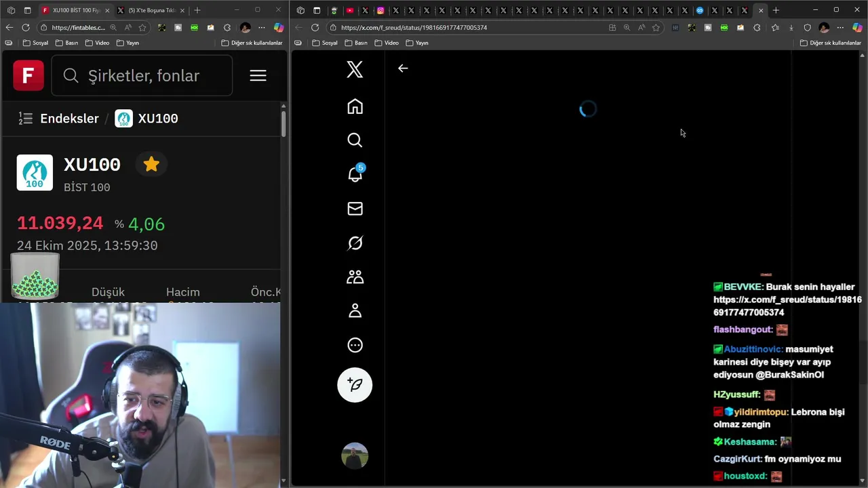Image resolution: width=868 pixels, height=488 pixels.
Task: Open Copilot icon in right browser
Action: point(857,28)
